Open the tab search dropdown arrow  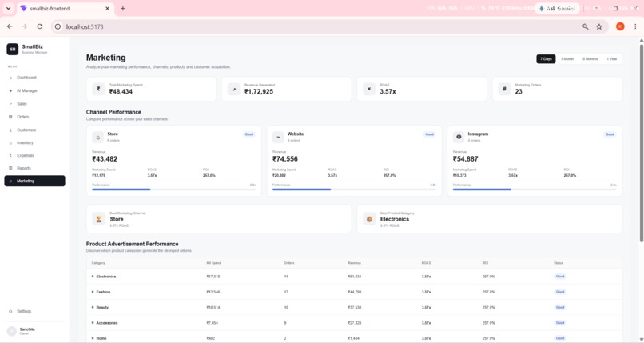pyautogui.click(x=8, y=8)
